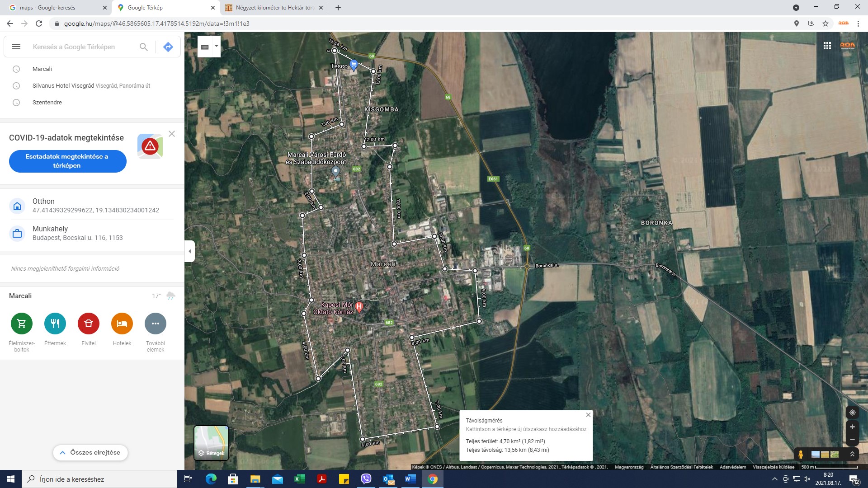
Task: Click the search magnifier icon
Action: click(x=143, y=47)
